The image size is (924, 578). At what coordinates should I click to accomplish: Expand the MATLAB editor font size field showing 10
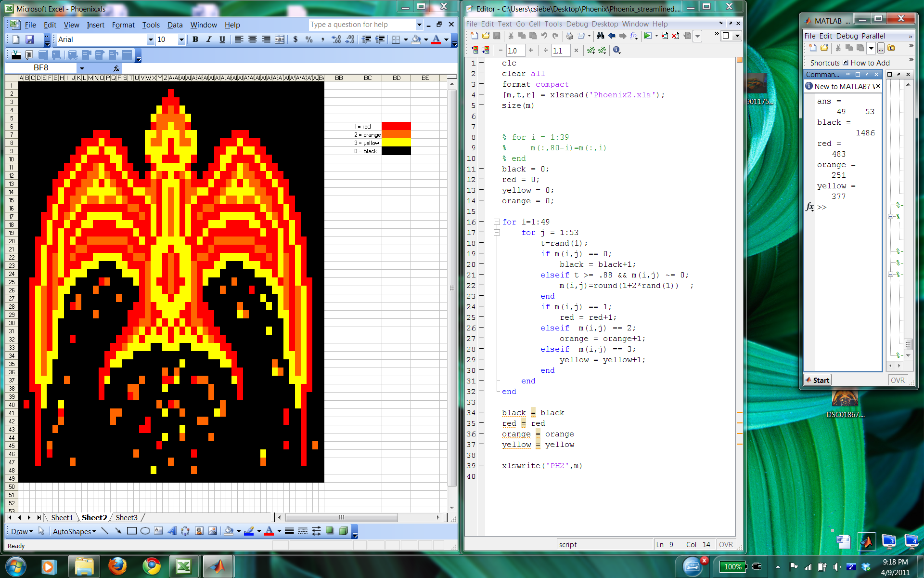point(514,50)
